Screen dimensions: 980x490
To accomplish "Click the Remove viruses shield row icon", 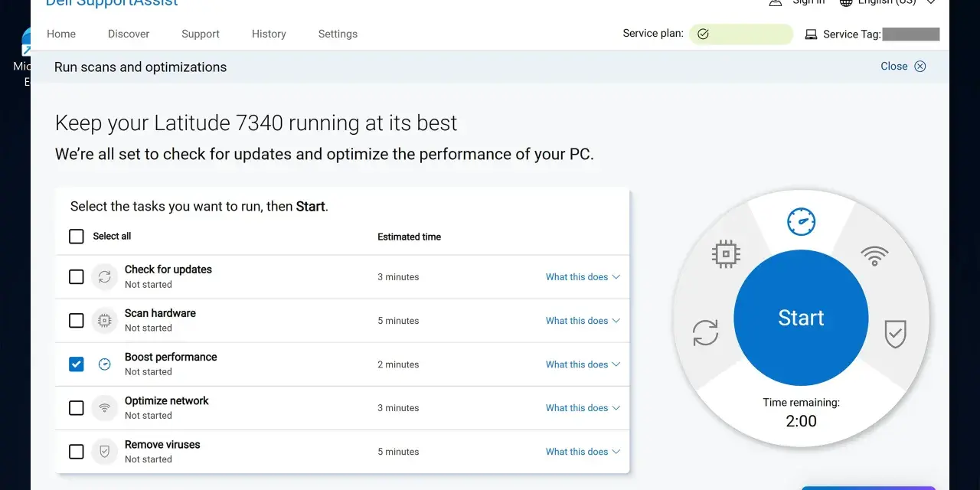I will (x=105, y=452).
